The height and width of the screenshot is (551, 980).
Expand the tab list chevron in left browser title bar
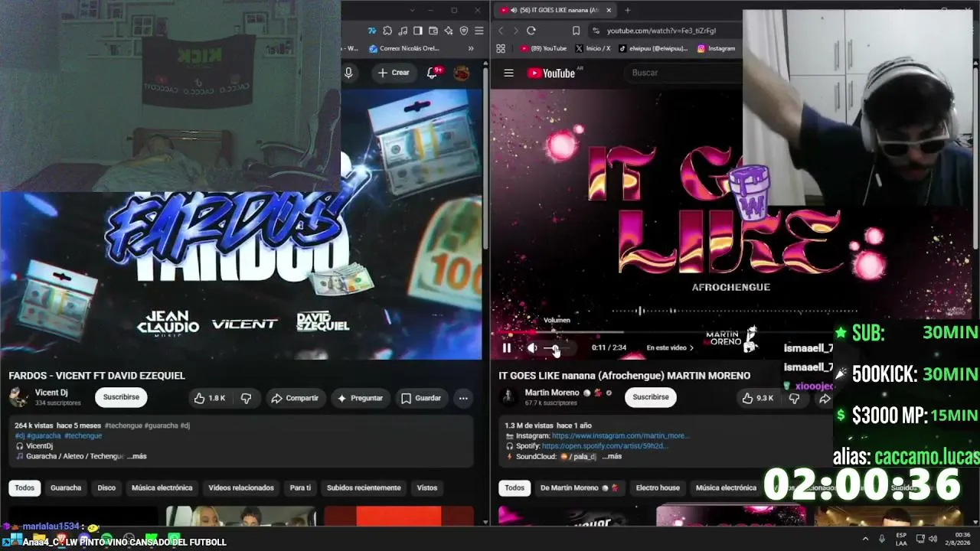[412, 10]
